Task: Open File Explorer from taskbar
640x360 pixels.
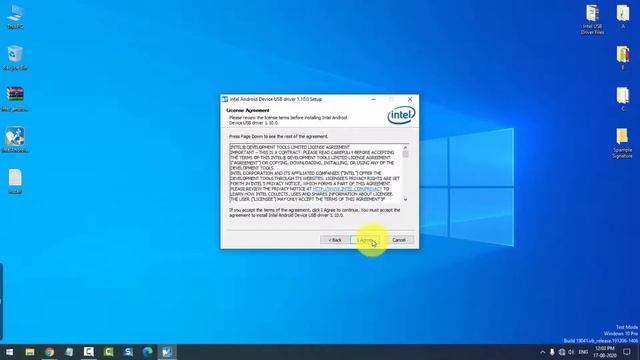Action: (30, 352)
